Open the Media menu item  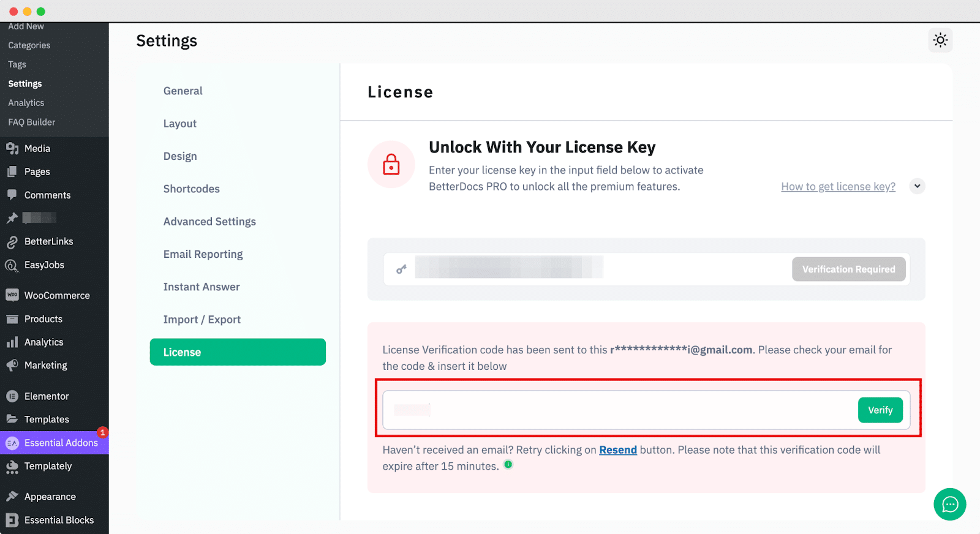point(37,148)
